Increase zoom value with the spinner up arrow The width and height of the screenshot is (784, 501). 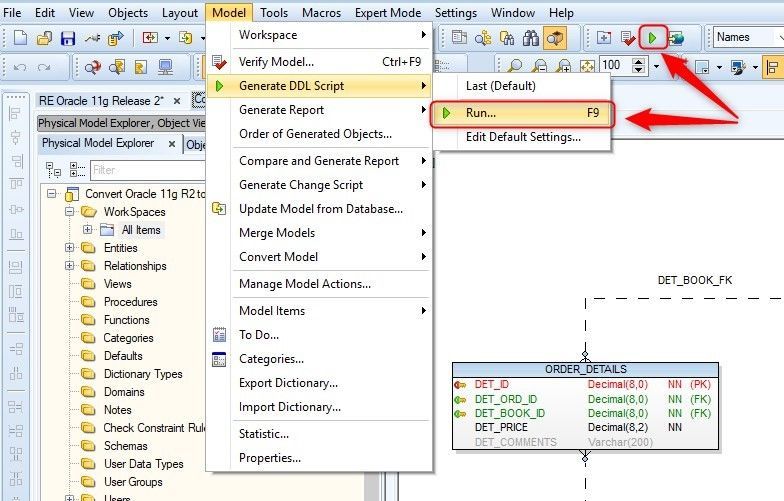(x=638, y=62)
